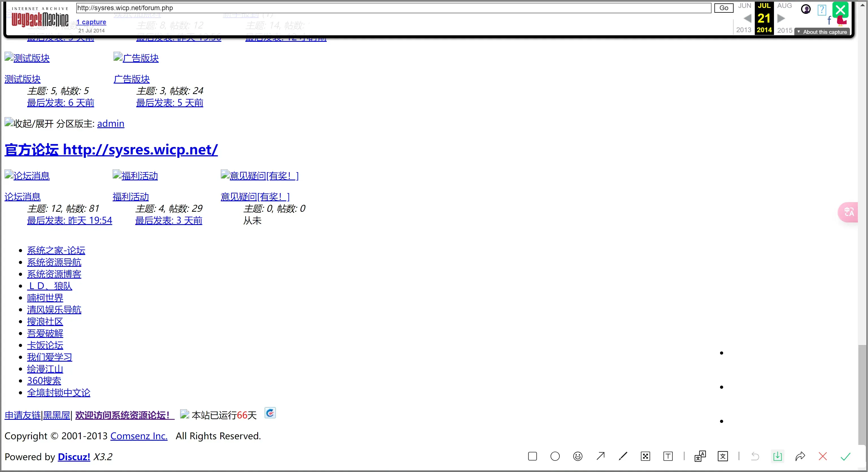Open the 意见疑问[有奖！] broken-image thumbnail link

(x=259, y=176)
